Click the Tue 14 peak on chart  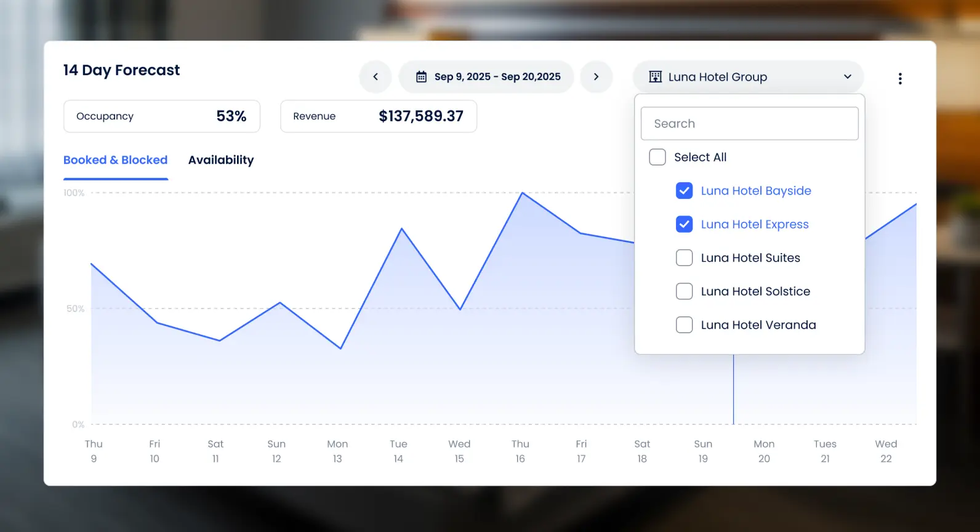click(x=402, y=229)
